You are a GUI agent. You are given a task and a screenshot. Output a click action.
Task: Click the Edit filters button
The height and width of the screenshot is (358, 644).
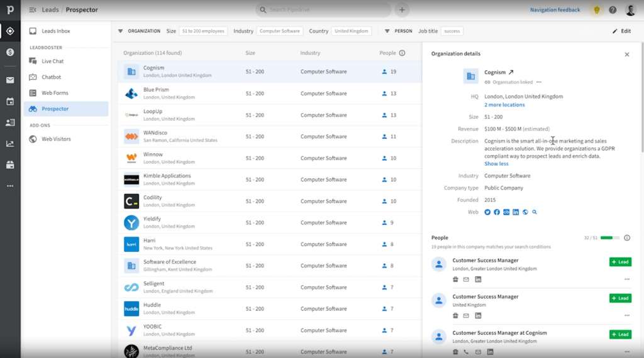(622, 31)
